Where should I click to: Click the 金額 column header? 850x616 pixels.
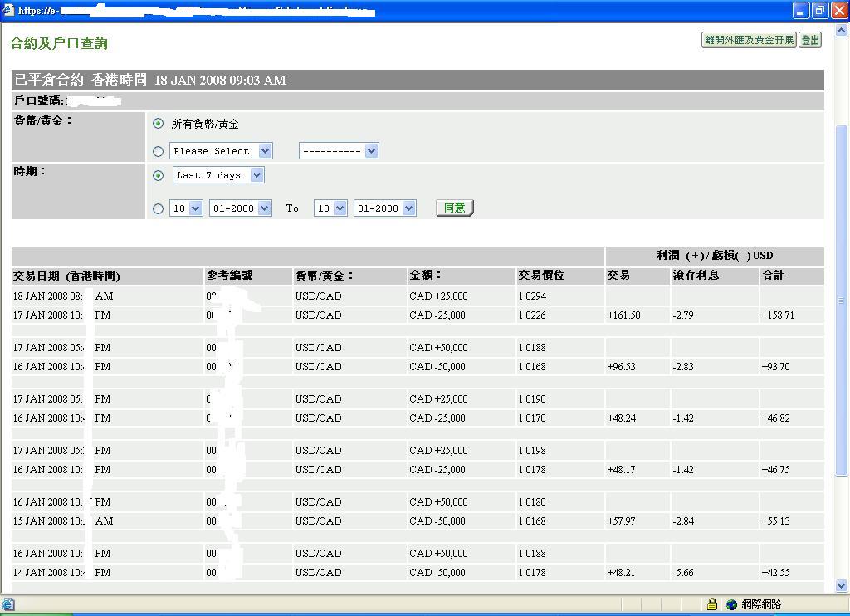coord(426,276)
